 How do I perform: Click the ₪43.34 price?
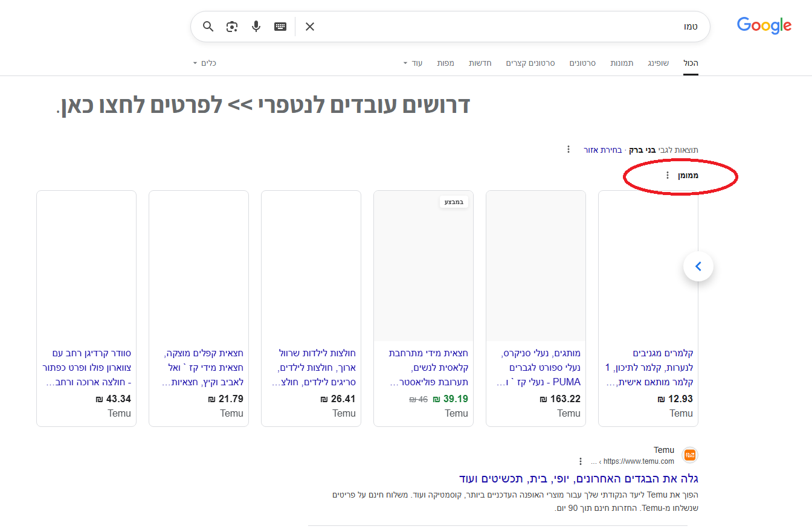(x=113, y=399)
